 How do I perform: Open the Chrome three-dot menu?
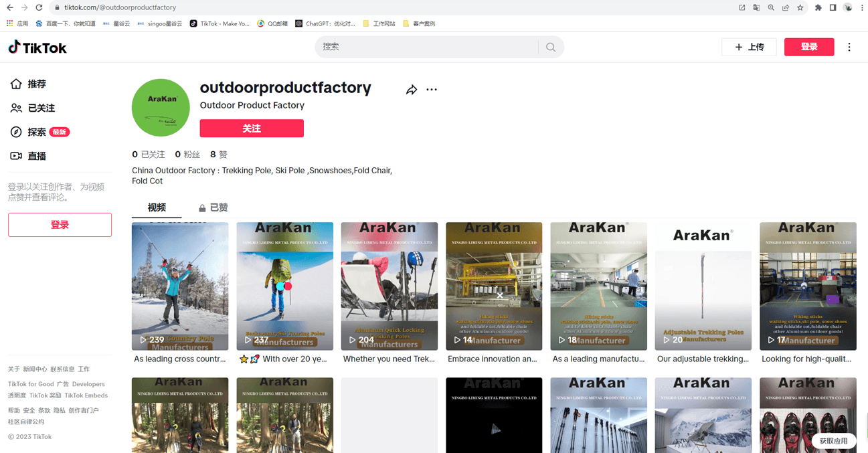click(861, 7)
